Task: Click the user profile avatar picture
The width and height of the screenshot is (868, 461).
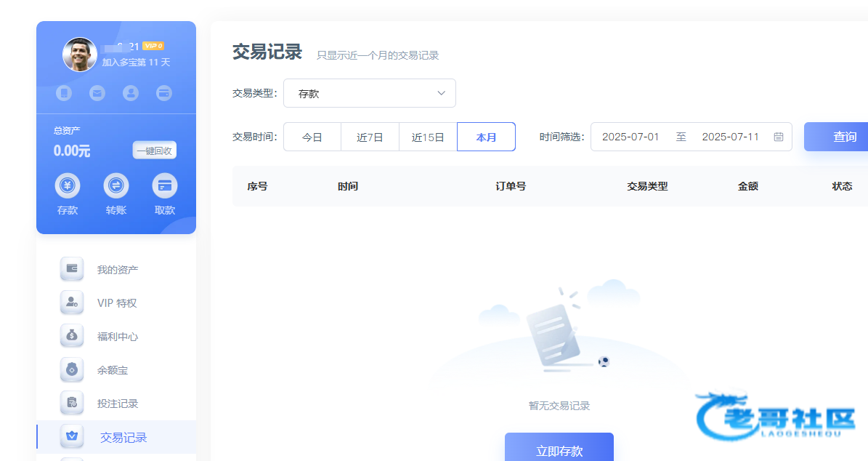Action: pyautogui.click(x=80, y=55)
